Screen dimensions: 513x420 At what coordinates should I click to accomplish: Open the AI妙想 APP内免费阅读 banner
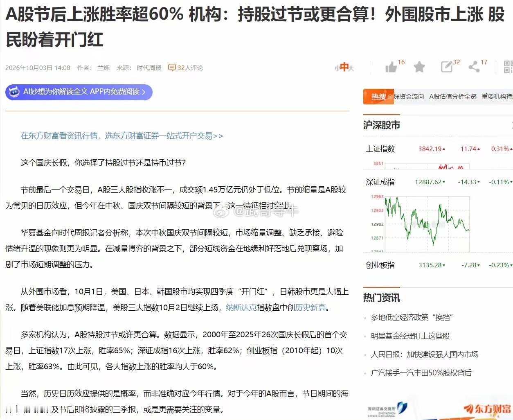(79, 92)
